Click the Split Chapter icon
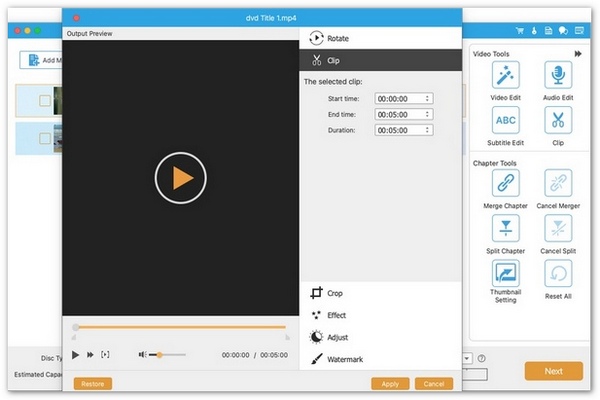The height and width of the screenshot is (400, 600). (505, 228)
